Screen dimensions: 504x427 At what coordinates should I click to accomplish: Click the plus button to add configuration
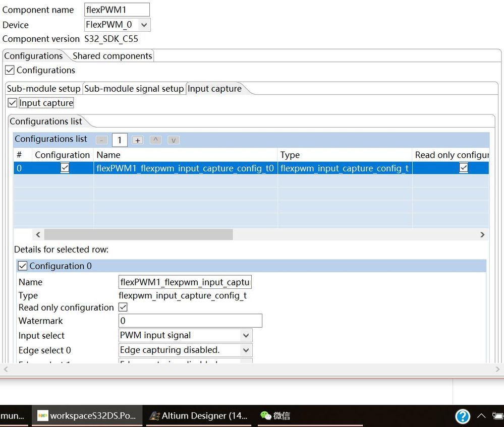pos(138,140)
